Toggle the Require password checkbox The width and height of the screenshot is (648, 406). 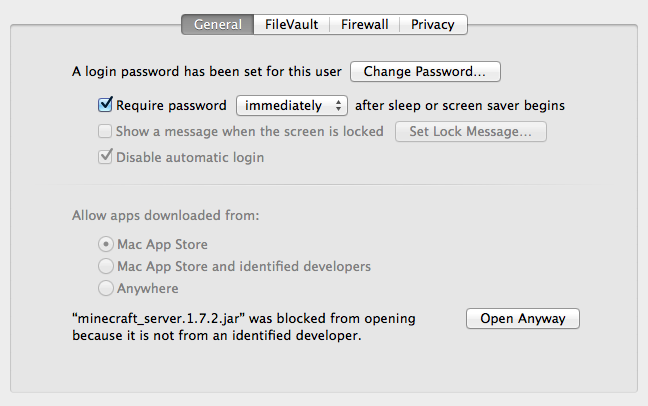click(105, 104)
